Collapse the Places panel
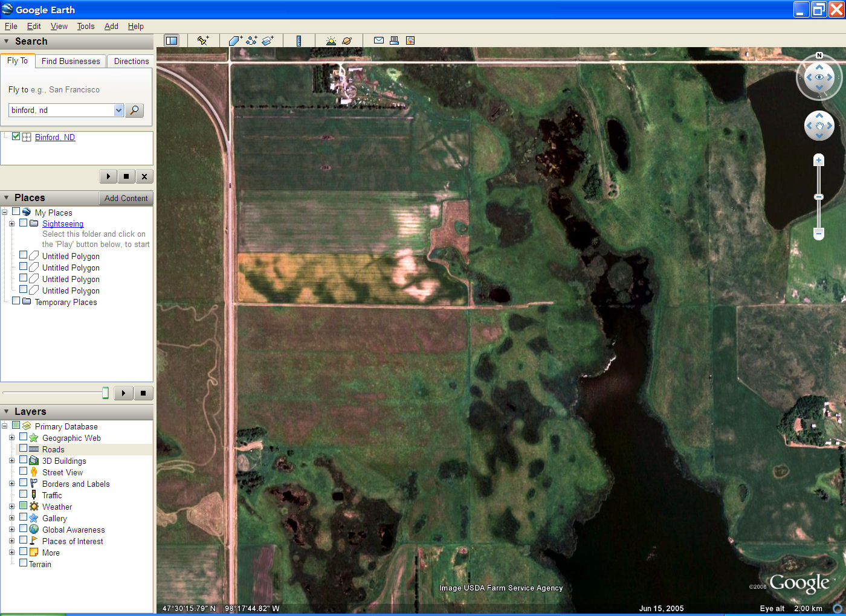 pyautogui.click(x=7, y=197)
